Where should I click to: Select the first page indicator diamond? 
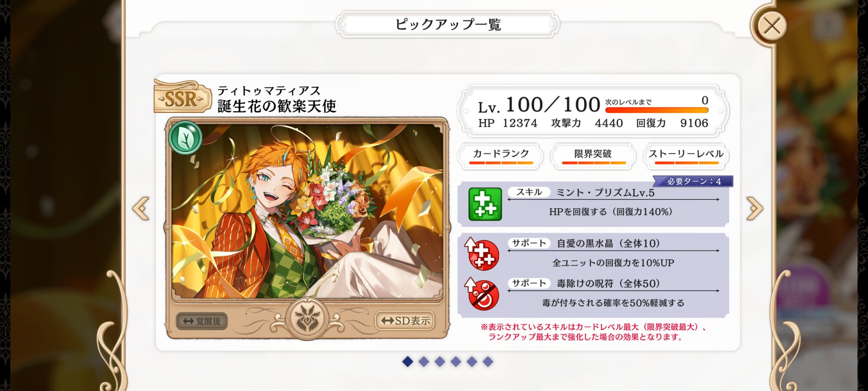pos(408,361)
